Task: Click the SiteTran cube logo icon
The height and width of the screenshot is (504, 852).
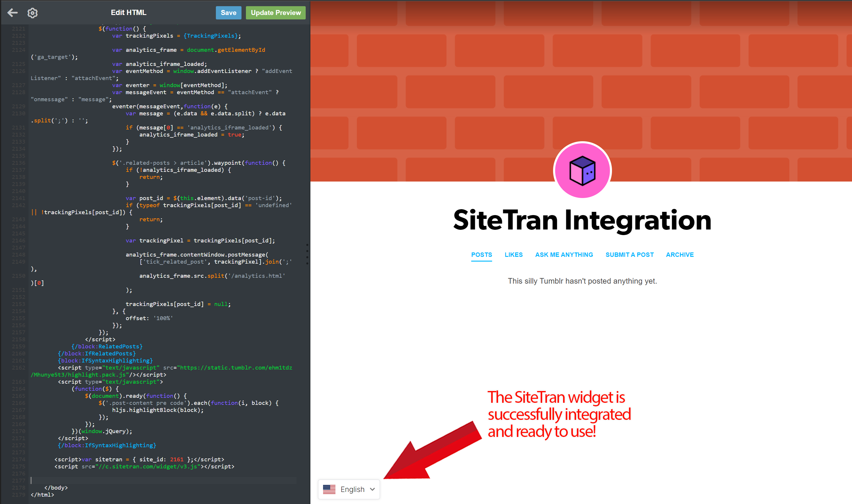Action: (582, 170)
